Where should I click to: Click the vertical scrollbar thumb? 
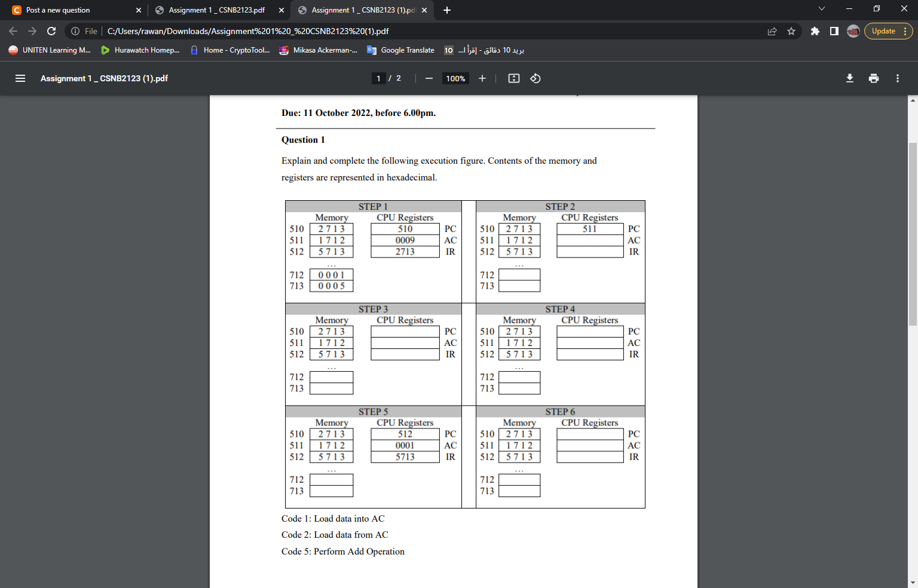coord(913,234)
